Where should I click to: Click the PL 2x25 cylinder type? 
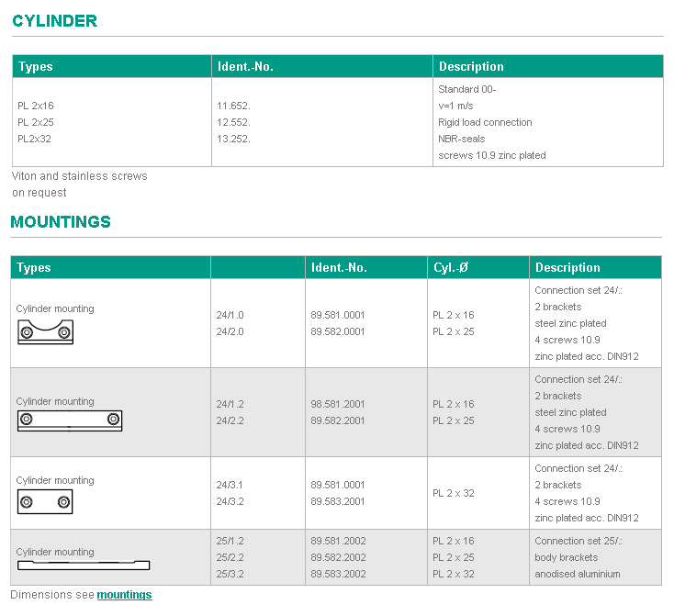(x=36, y=122)
